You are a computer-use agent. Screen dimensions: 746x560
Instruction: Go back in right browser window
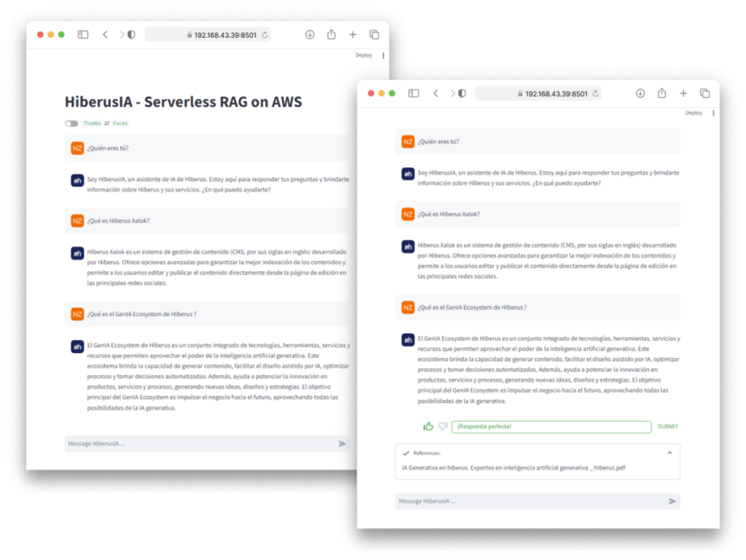click(436, 93)
